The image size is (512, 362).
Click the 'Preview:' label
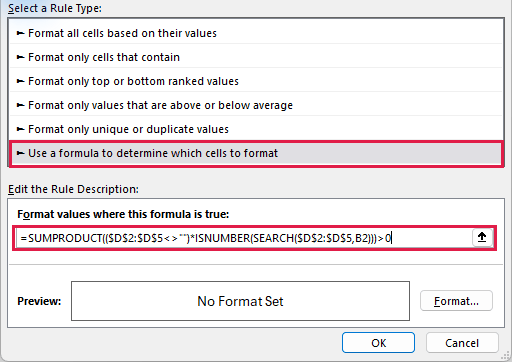tap(39, 301)
